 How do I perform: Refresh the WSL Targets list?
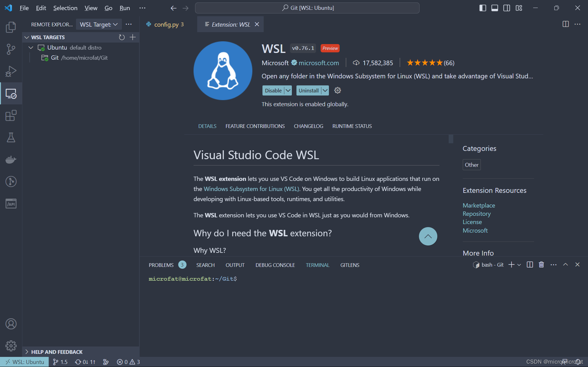pyautogui.click(x=122, y=37)
